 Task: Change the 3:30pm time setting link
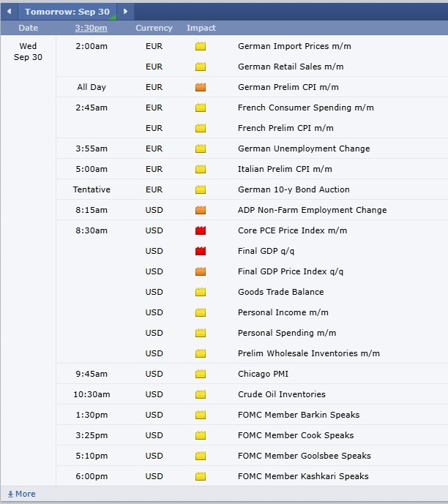[91, 28]
